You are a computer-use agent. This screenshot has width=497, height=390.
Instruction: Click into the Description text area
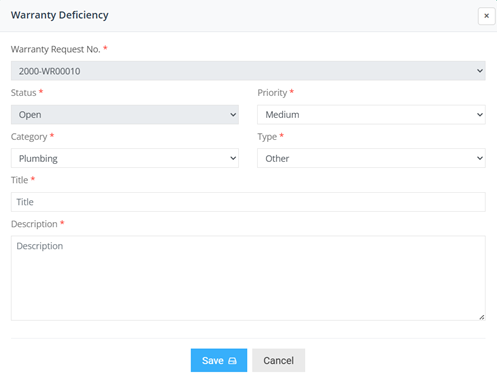coord(248,278)
